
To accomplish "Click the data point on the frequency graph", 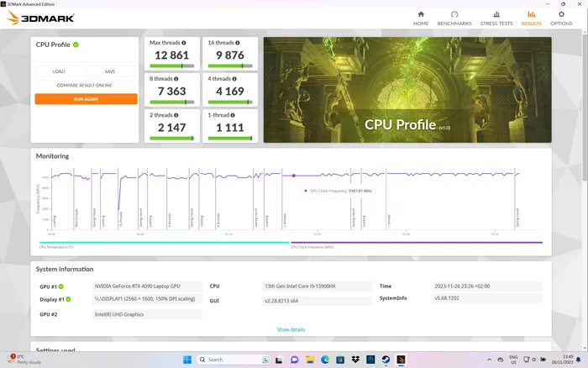I will [294, 176].
